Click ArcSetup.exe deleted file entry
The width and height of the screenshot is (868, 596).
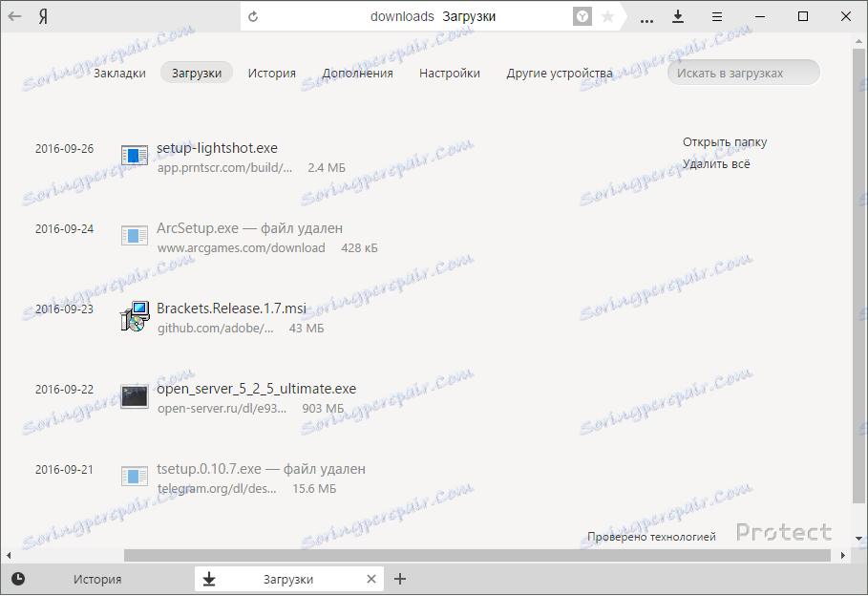249,228
